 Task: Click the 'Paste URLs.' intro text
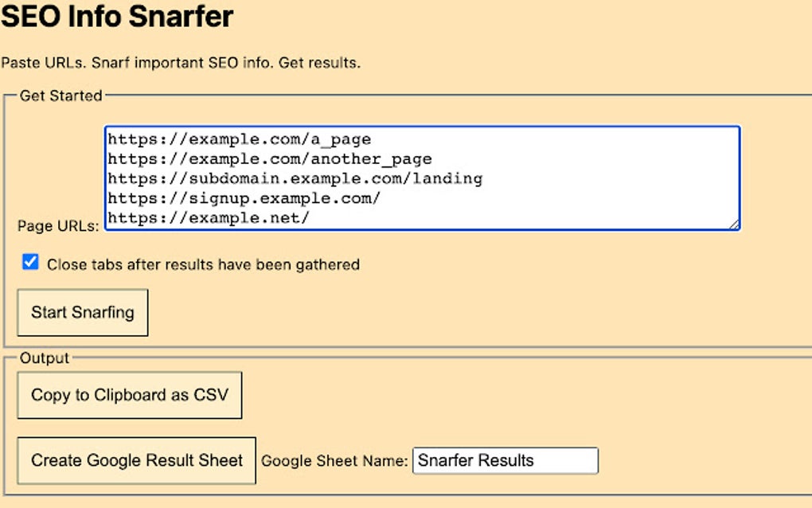tap(32, 62)
